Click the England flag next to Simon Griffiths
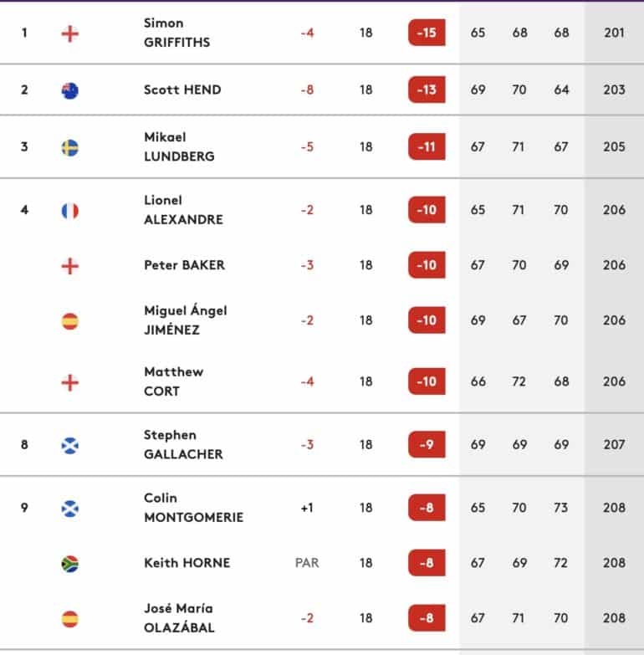 (x=69, y=33)
